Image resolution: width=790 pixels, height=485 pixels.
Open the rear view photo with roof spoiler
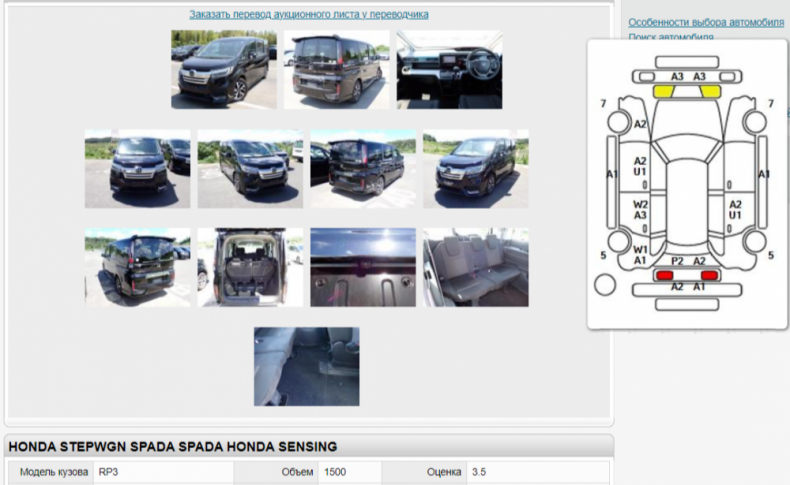[337, 70]
